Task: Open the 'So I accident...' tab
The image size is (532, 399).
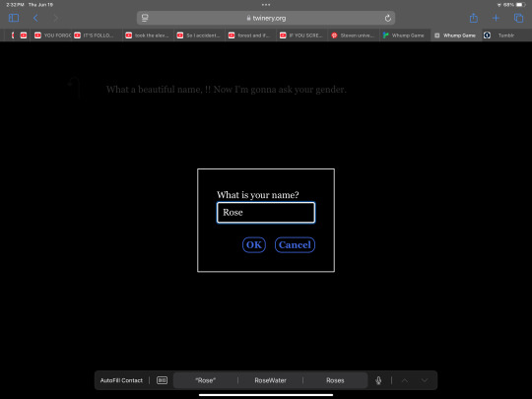Action: click(x=199, y=35)
